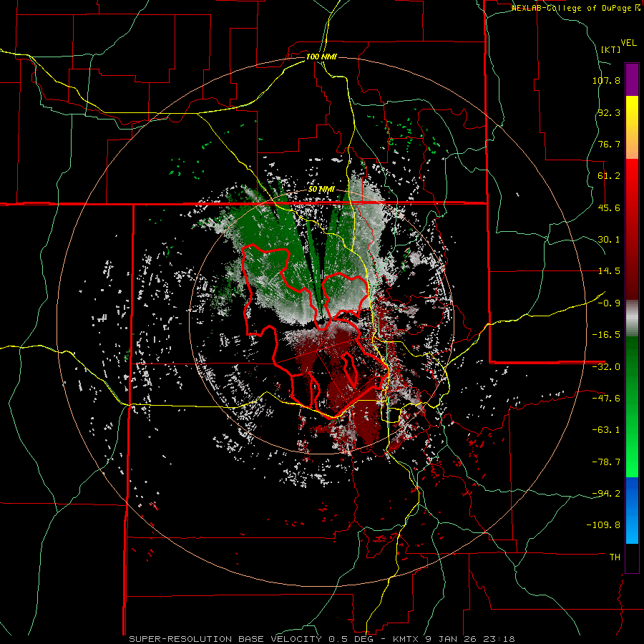Image resolution: width=644 pixels, height=644 pixels.
Task: Click the Super-Resolution Base Velocity caption
Action: coord(322,639)
